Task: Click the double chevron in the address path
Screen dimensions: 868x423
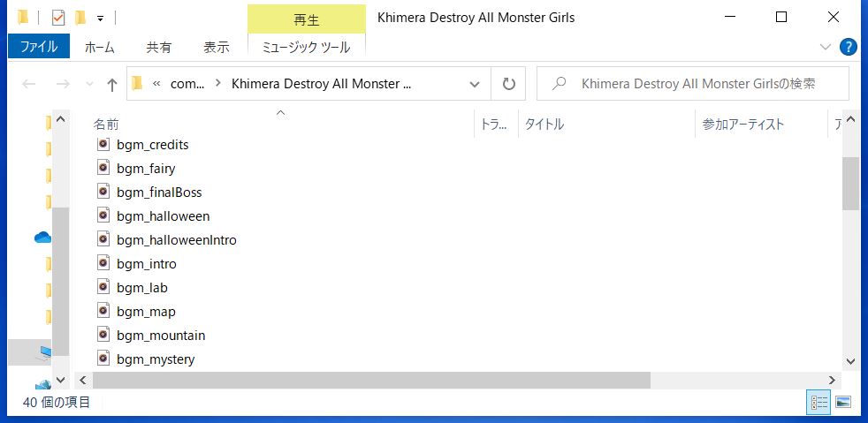Action: point(156,84)
